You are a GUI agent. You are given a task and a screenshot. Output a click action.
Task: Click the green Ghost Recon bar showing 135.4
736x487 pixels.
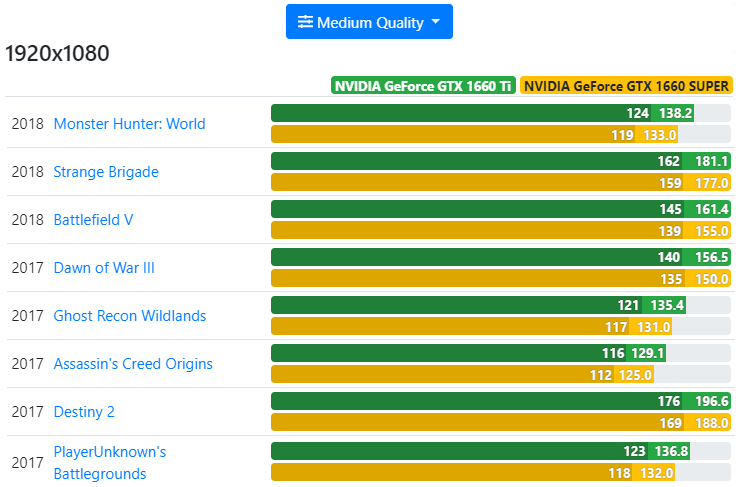[x=478, y=305]
